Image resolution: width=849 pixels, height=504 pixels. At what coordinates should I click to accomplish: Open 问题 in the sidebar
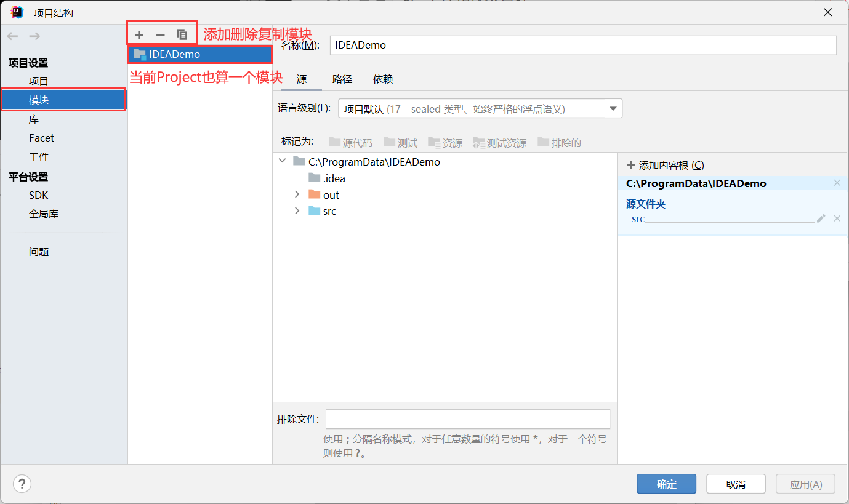(x=39, y=252)
